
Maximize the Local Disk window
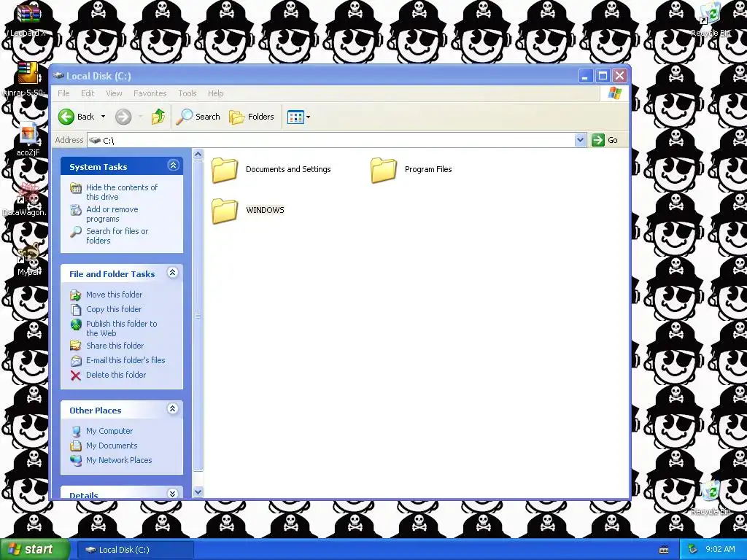603,76
